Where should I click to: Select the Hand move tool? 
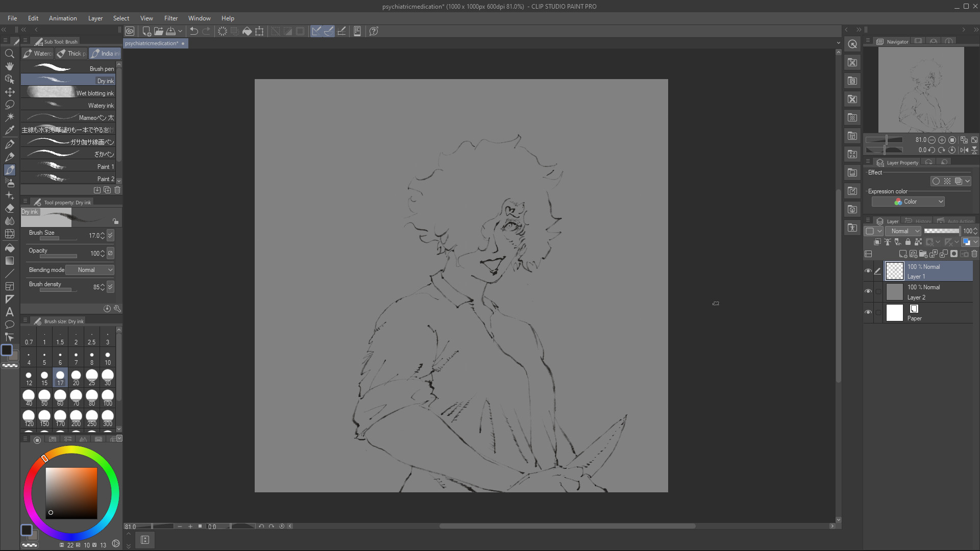click(x=10, y=66)
